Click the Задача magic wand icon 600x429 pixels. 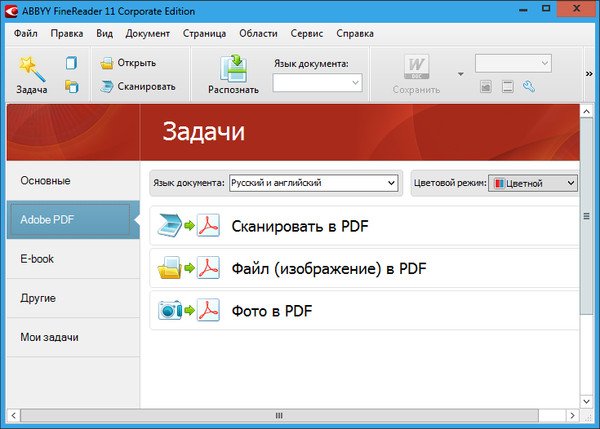pos(32,69)
